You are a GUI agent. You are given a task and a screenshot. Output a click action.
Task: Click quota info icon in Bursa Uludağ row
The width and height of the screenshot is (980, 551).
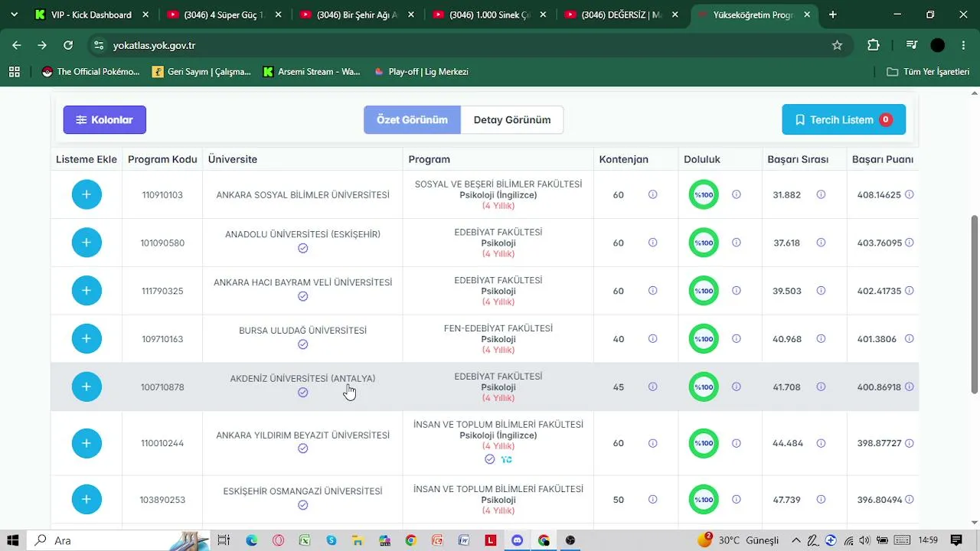[653, 339]
